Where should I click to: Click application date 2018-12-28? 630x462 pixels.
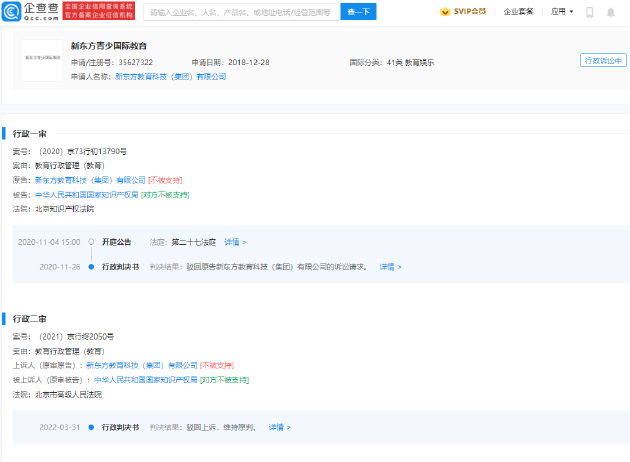(x=249, y=62)
